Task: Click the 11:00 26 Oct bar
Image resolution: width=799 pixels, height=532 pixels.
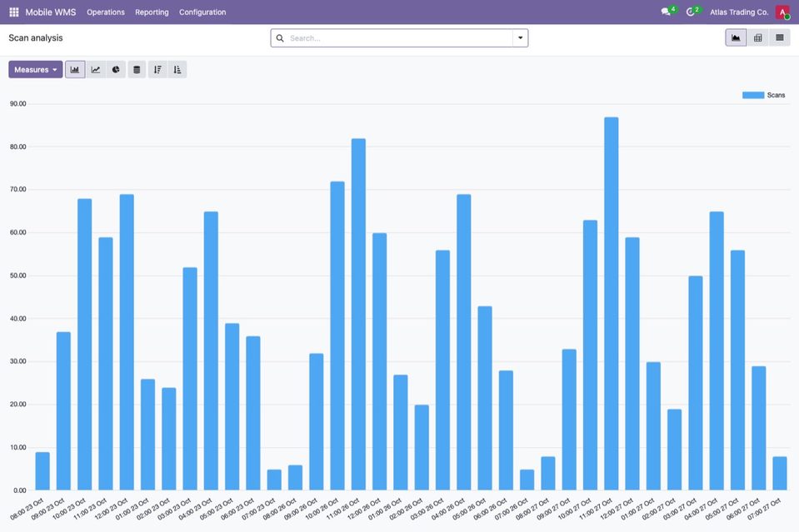Action: [358, 315]
